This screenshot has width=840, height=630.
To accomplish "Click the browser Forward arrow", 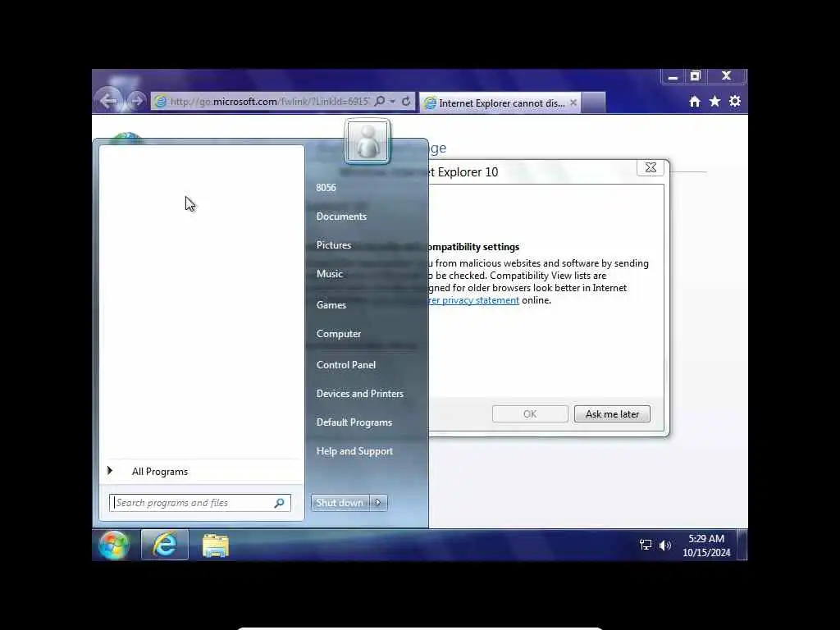I will coord(137,101).
